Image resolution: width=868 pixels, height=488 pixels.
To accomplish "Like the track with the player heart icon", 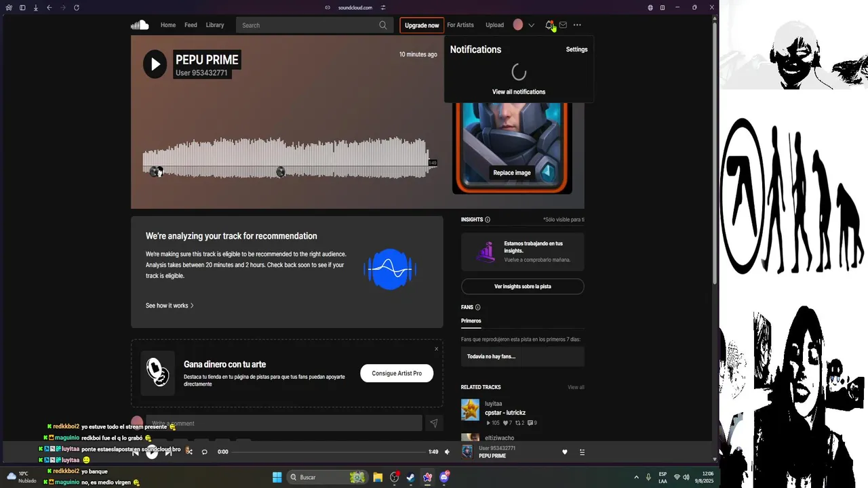I will (x=565, y=452).
